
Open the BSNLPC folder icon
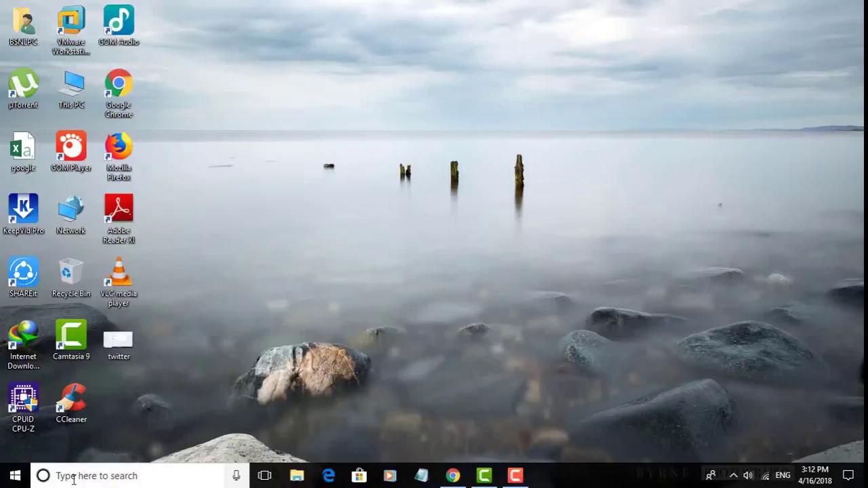click(x=23, y=26)
